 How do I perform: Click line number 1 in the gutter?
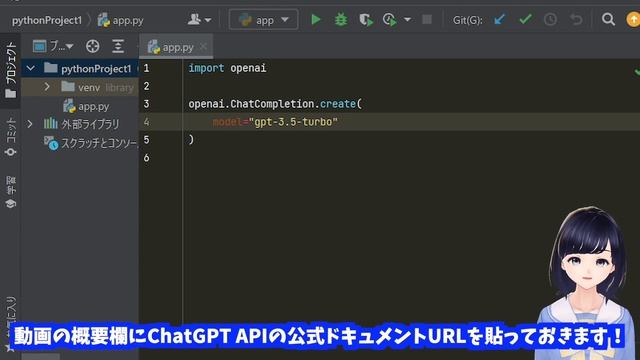[147, 68]
